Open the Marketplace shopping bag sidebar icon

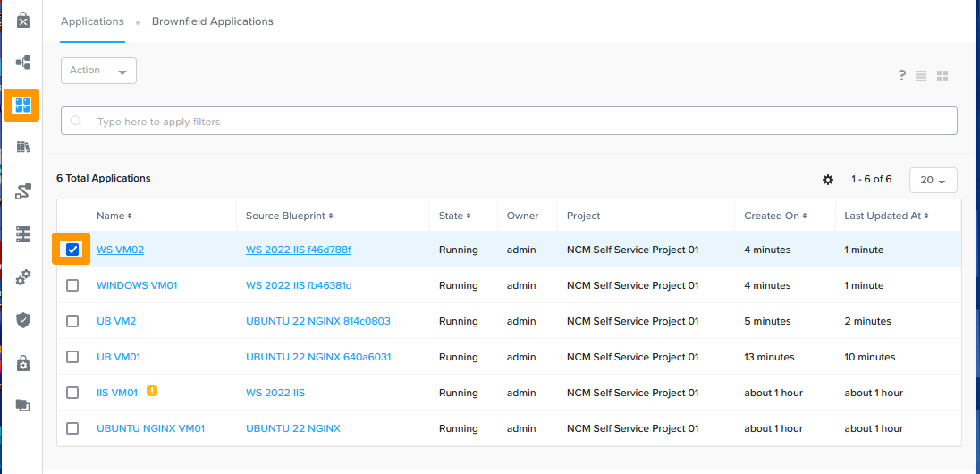(23, 20)
